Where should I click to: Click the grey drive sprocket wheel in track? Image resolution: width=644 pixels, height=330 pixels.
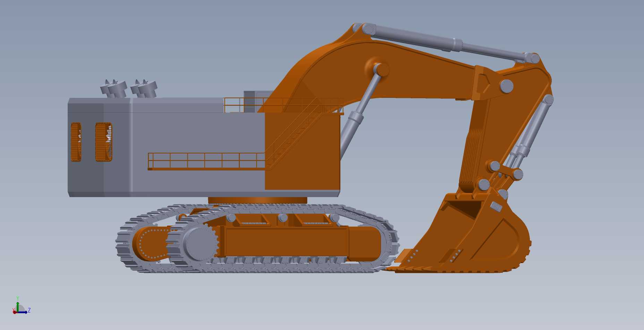199,243
